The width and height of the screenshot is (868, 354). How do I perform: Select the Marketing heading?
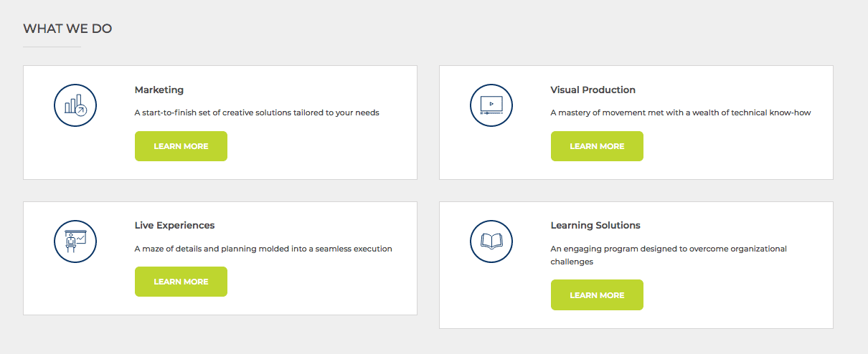click(159, 90)
